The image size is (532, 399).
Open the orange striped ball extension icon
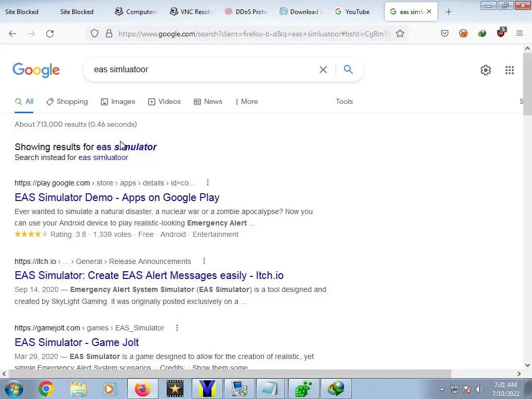point(463,33)
